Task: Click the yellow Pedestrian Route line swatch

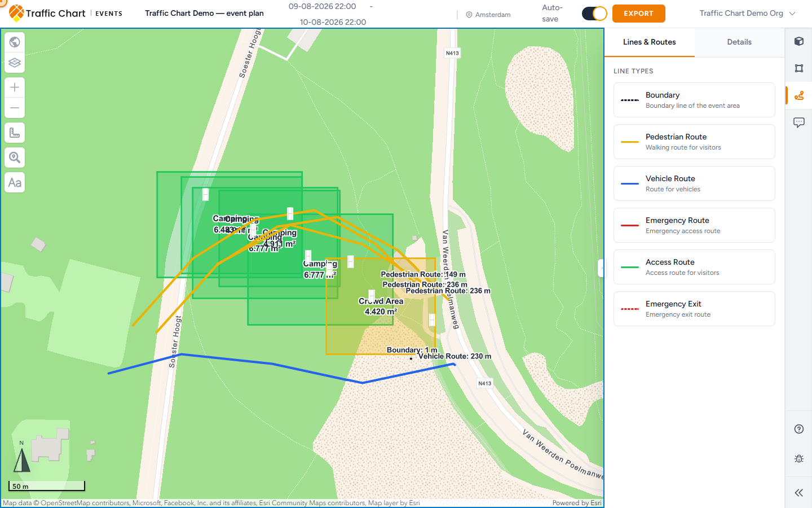Action: click(630, 142)
